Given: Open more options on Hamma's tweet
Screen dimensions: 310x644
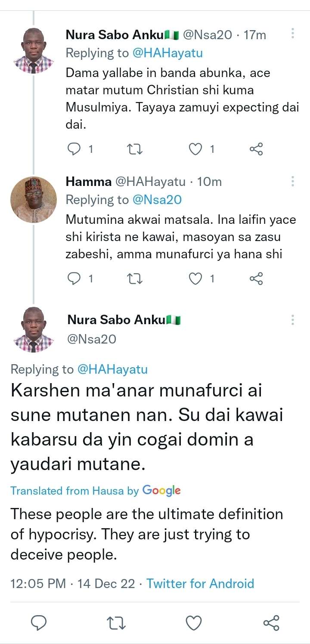Looking at the screenshot, I should point(293,181).
